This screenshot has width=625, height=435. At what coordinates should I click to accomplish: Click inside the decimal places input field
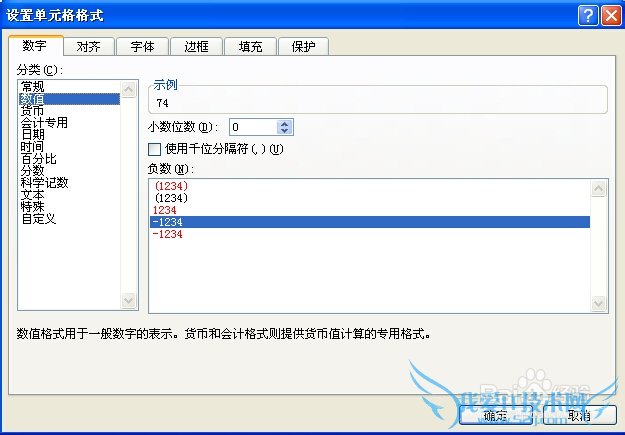coord(253,127)
